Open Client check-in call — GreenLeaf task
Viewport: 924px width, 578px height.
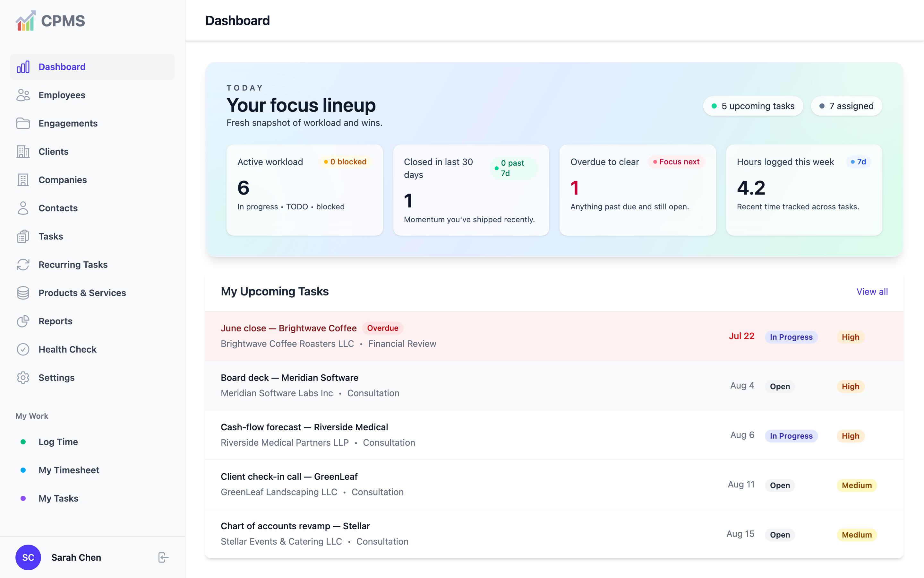tap(289, 477)
